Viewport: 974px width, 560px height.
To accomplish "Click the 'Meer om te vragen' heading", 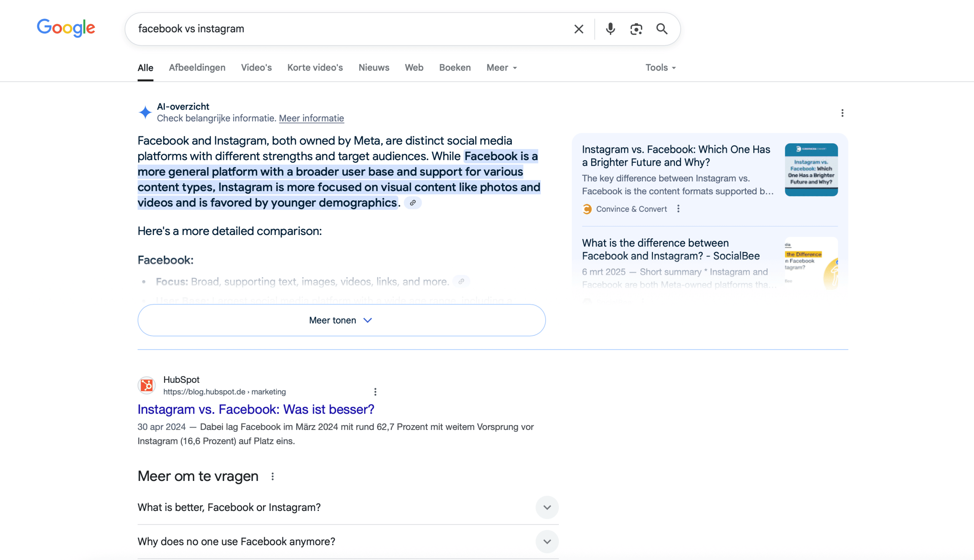I will [x=198, y=476].
